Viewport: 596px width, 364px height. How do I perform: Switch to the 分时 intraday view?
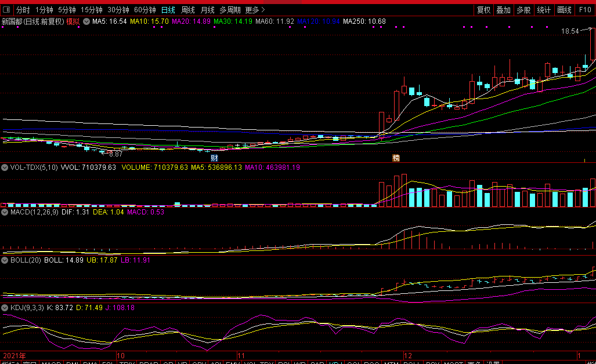coord(23,10)
